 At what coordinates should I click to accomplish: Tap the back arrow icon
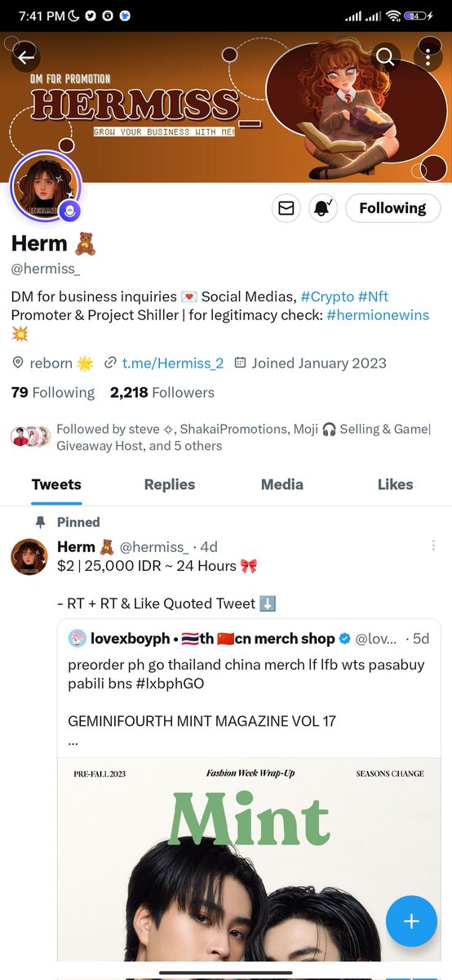(26, 57)
